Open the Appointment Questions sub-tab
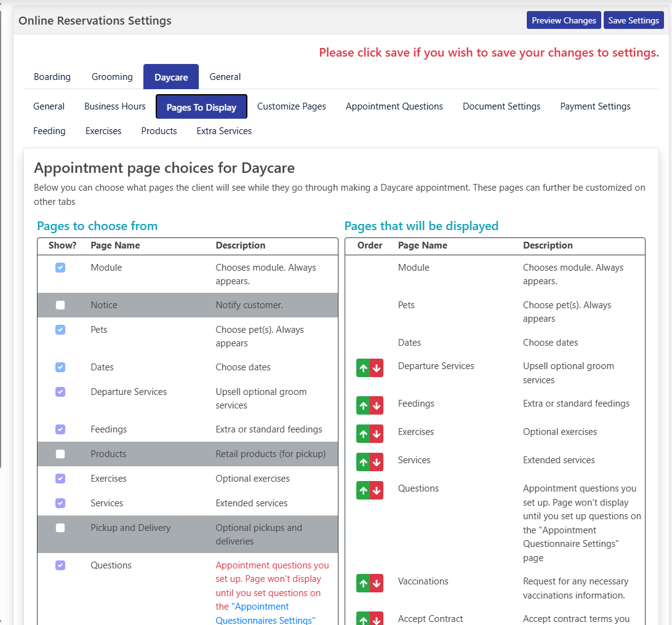Viewport: 672px width, 625px height. tap(394, 106)
